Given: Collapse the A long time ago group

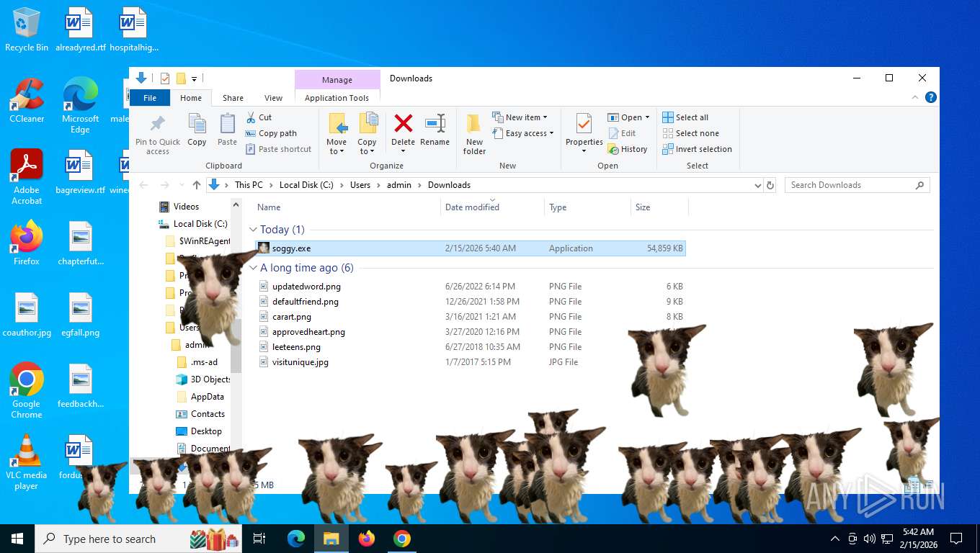Looking at the screenshot, I should tap(253, 268).
